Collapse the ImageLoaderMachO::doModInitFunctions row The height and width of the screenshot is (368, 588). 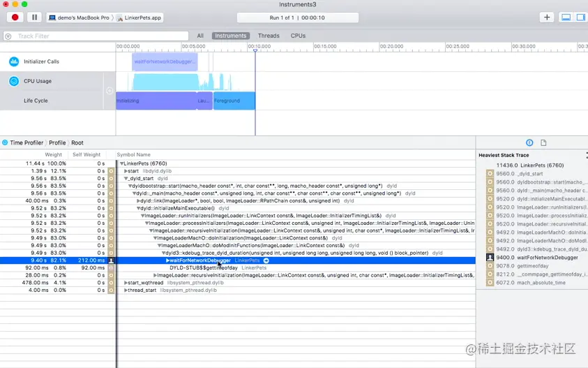(x=159, y=246)
